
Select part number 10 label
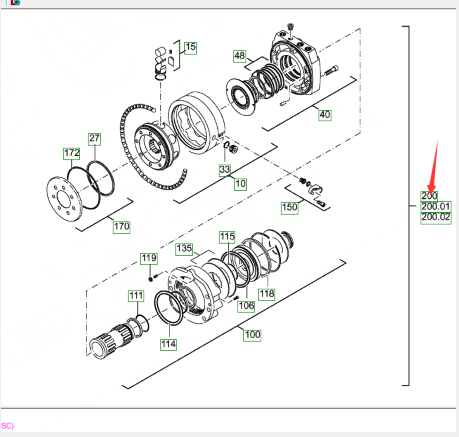240,184
